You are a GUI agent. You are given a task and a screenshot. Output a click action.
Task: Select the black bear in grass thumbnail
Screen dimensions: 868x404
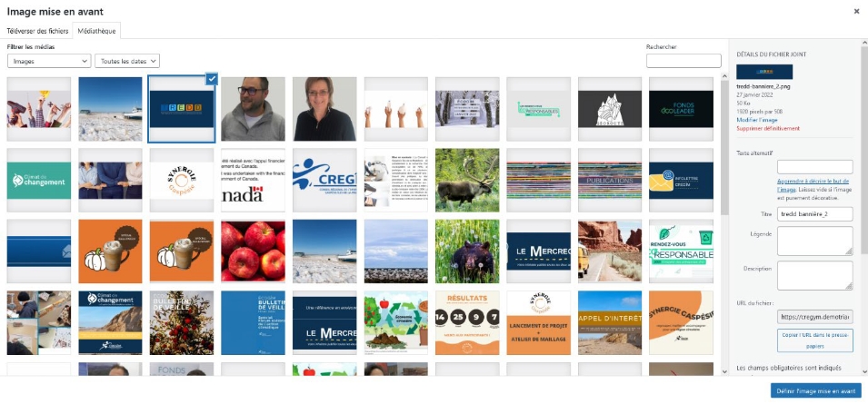[x=467, y=251]
